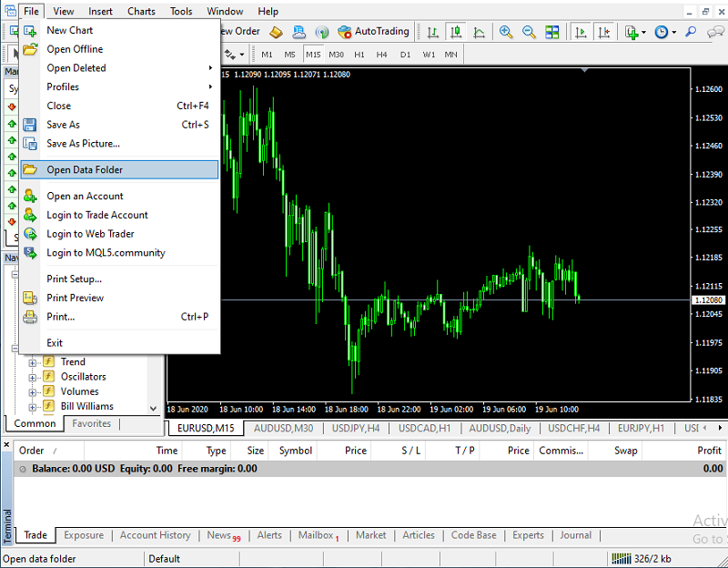
Task: Select the M1 timeframe
Action: pyautogui.click(x=267, y=55)
